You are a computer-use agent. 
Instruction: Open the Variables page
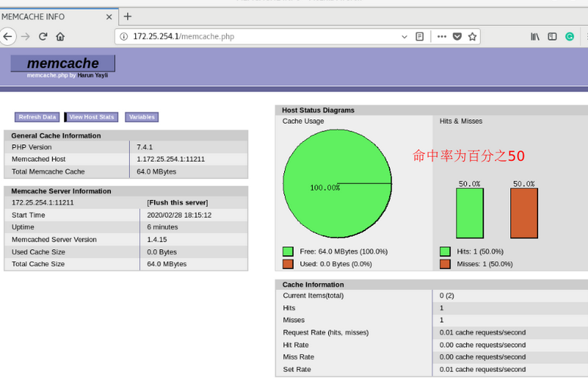(x=142, y=117)
